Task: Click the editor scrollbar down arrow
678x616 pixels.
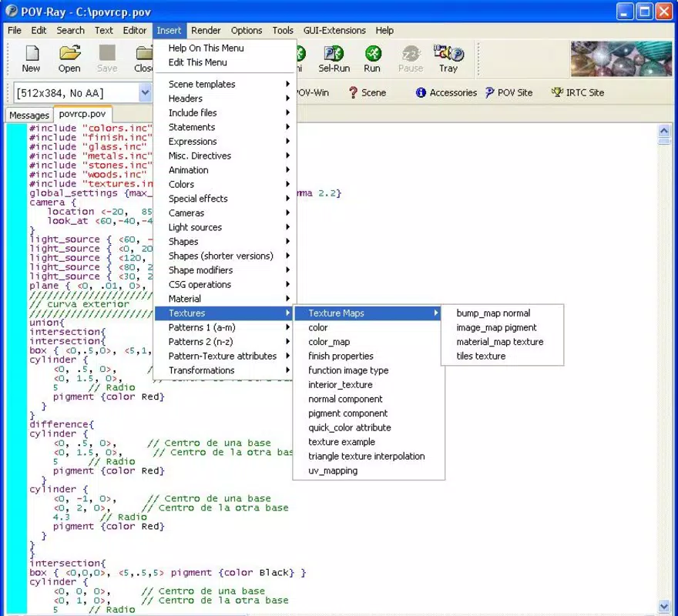Action: pyautogui.click(x=663, y=606)
